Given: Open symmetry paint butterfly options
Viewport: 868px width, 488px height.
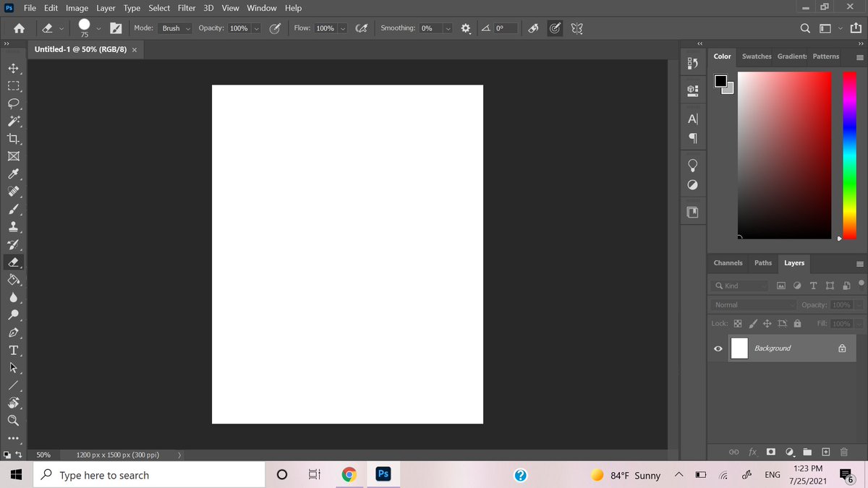Looking at the screenshot, I should [576, 28].
